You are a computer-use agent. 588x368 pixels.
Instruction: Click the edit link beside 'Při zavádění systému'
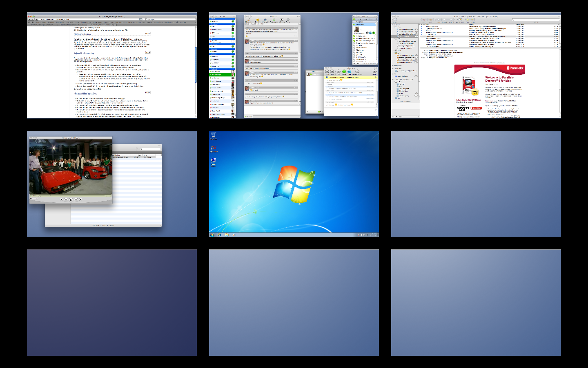coord(147,93)
